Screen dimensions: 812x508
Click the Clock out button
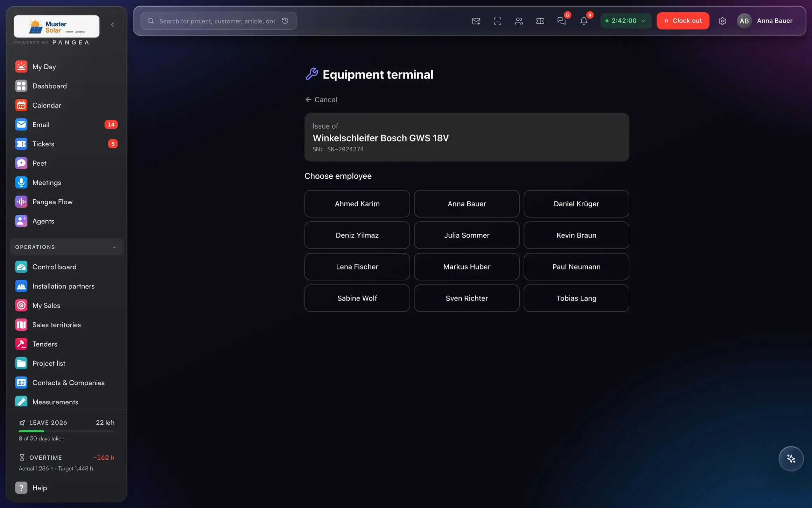pyautogui.click(x=682, y=21)
